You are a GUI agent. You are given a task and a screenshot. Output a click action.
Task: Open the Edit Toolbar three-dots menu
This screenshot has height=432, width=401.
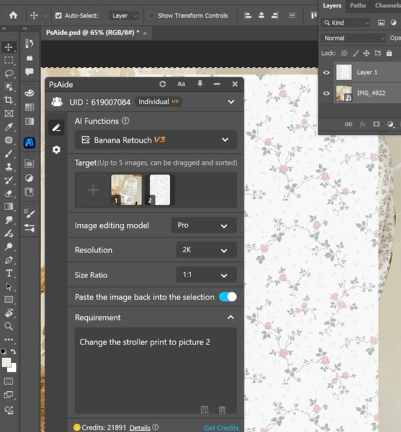click(x=9, y=340)
